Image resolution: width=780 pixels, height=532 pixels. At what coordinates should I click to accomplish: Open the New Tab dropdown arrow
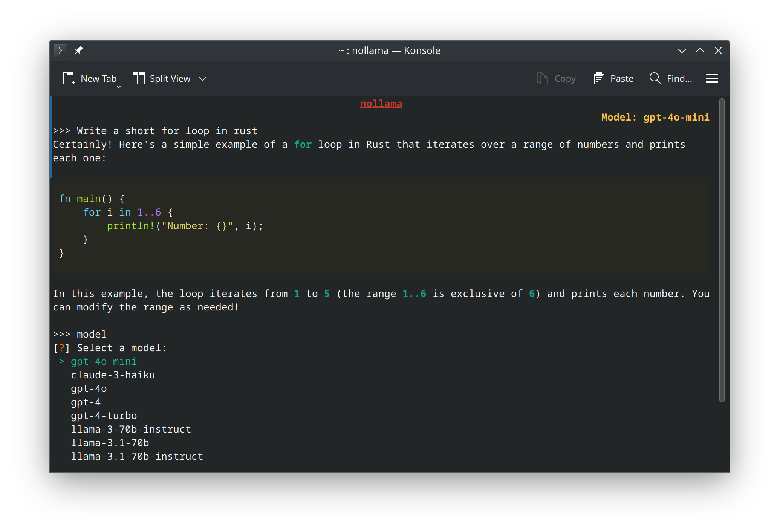click(x=119, y=87)
